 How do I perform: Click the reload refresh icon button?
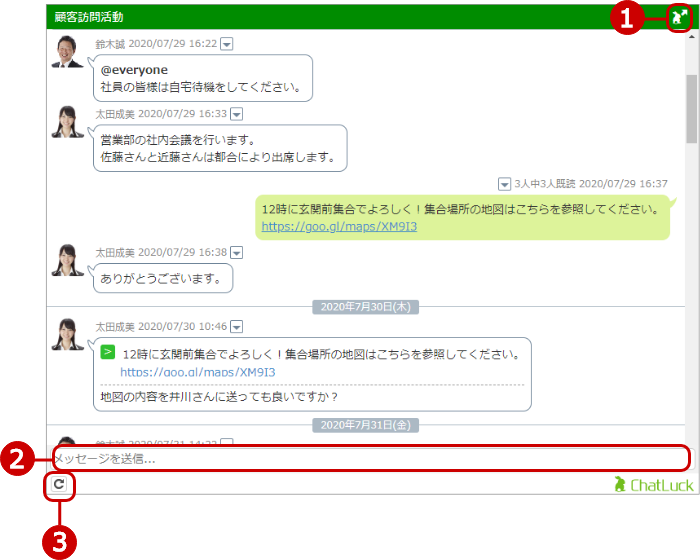click(x=59, y=484)
